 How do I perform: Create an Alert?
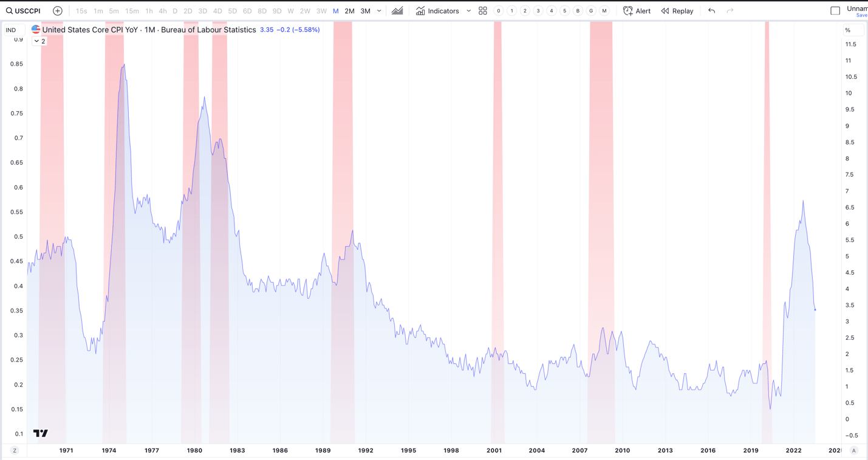click(x=637, y=11)
